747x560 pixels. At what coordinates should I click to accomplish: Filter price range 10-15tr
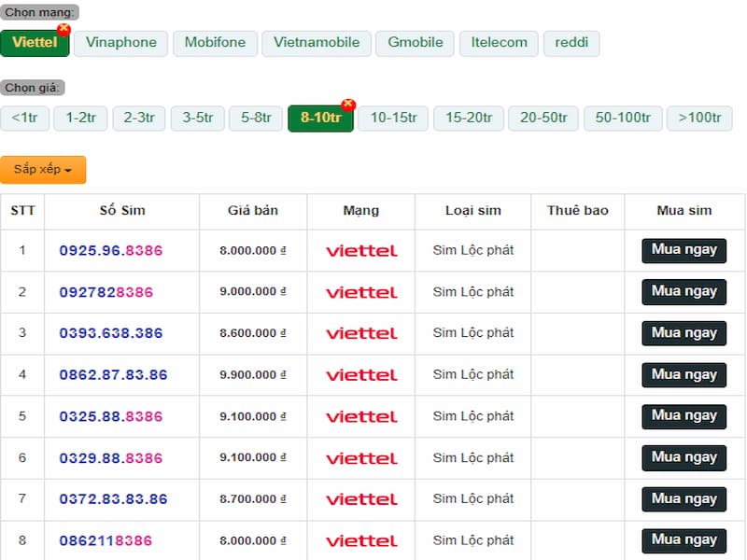(393, 119)
